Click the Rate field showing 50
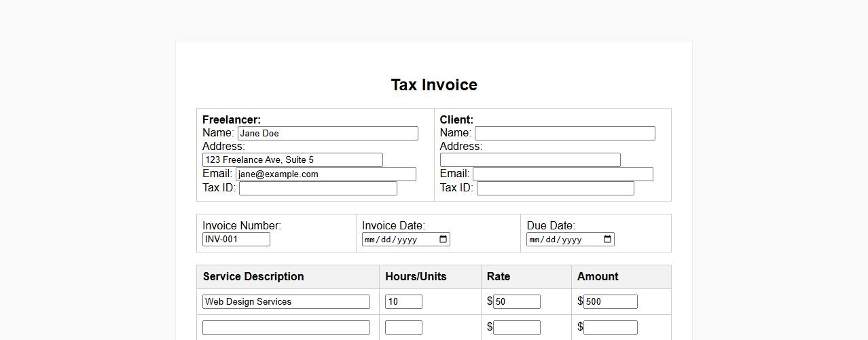Screen dimensions: 868x340 [x=517, y=301]
